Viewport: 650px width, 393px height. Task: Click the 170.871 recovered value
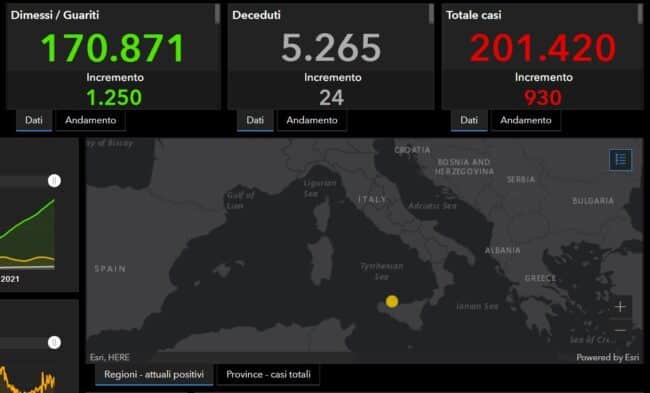pos(113,48)
